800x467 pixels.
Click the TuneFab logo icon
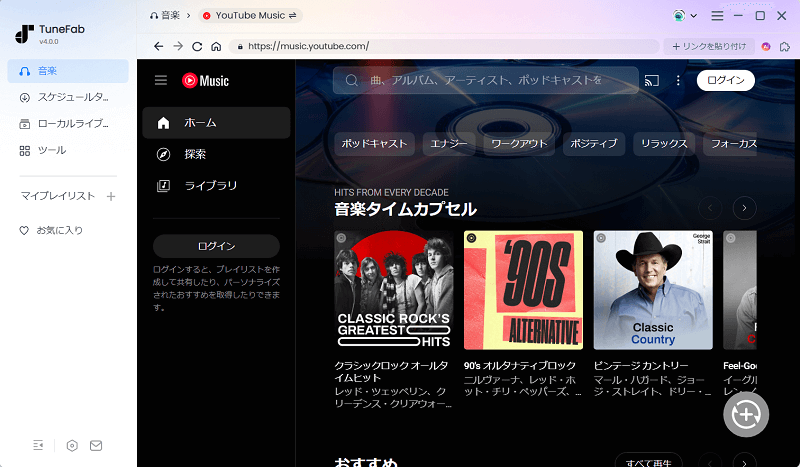click(24, 34)
